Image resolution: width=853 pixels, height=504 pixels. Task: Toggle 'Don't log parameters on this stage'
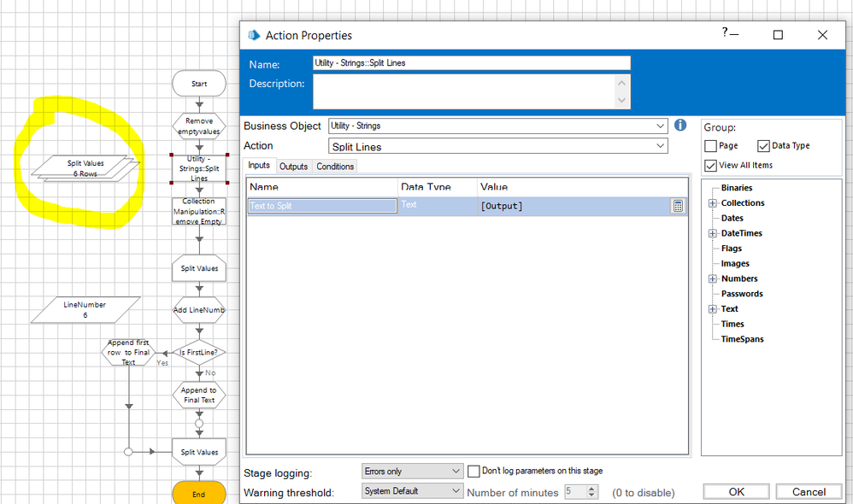coord(474,471)
